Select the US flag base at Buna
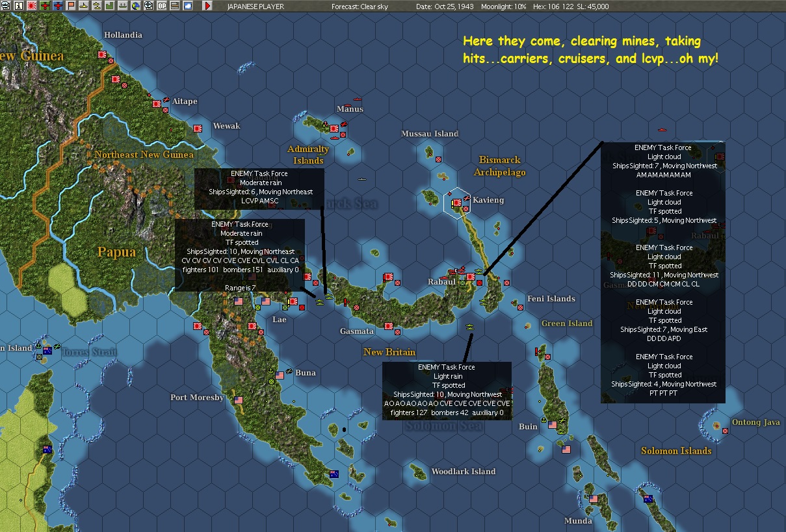The image size is (786, 532). [x=280, y=375]
